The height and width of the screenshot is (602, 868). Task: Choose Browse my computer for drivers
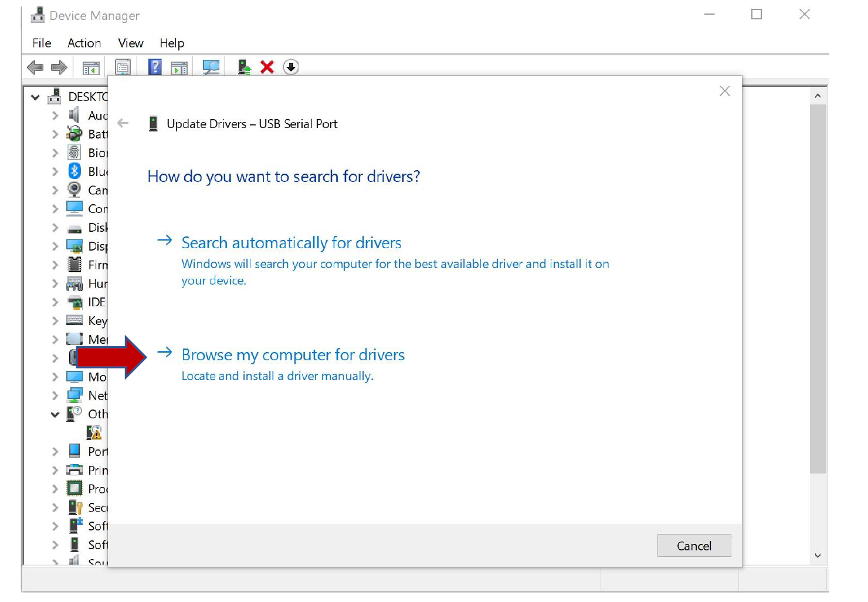point(293,355)
